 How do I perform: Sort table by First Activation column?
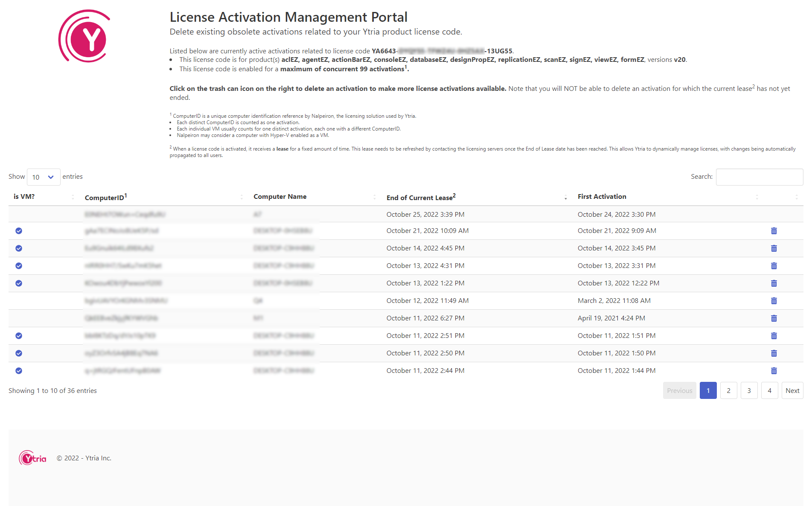602,197
